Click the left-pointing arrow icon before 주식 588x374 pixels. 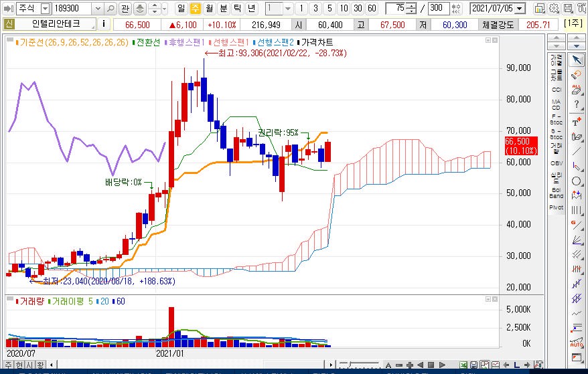click(x=8, y=8)
